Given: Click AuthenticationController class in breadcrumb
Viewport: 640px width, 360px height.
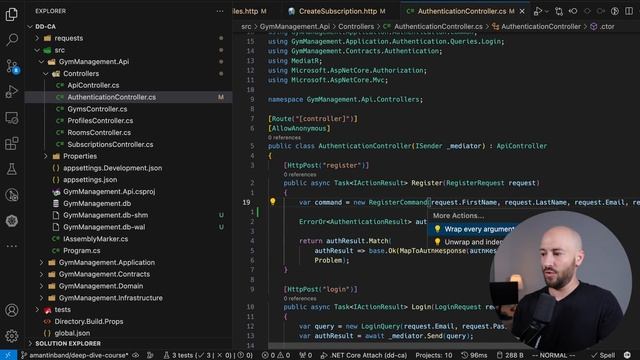Looking at the screenshot, I should coord(541,27).
